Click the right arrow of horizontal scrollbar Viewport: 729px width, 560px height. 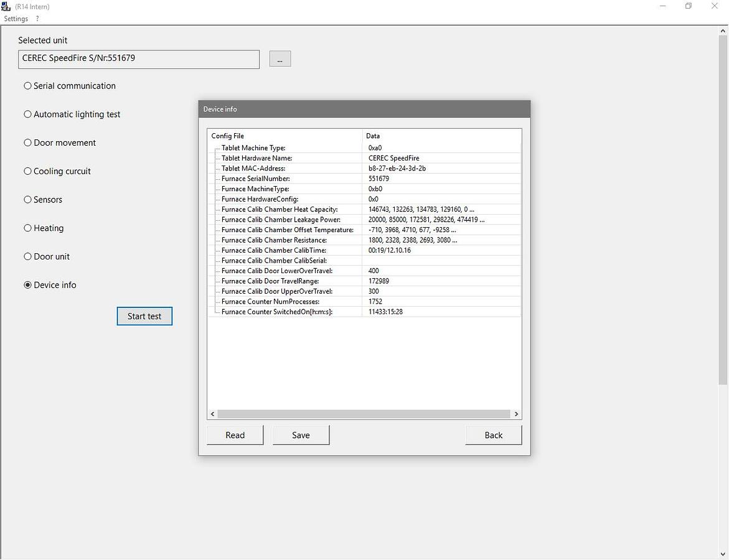515,414
